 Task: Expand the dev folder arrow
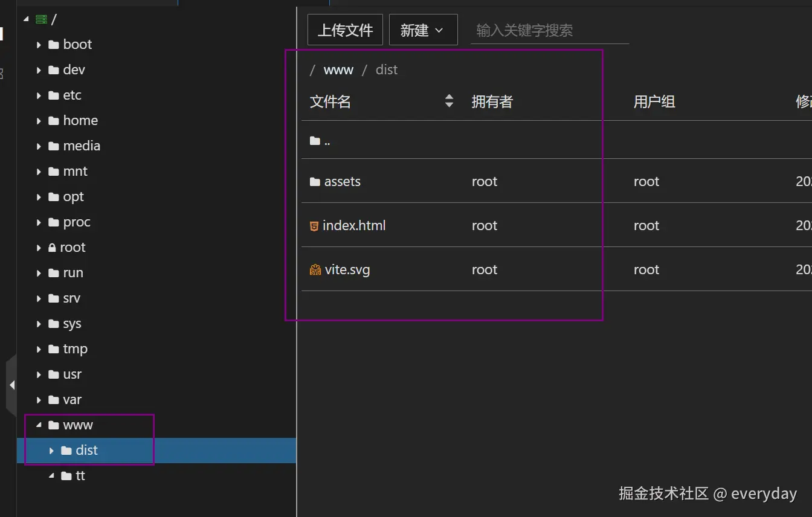[39, 70]
